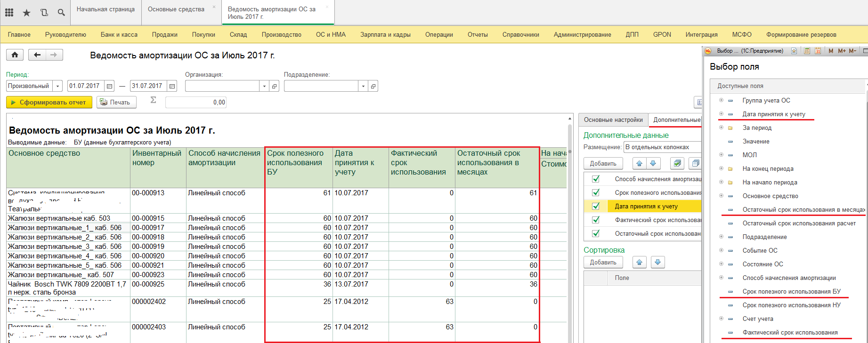Open favorites star icon

[26, 13]
